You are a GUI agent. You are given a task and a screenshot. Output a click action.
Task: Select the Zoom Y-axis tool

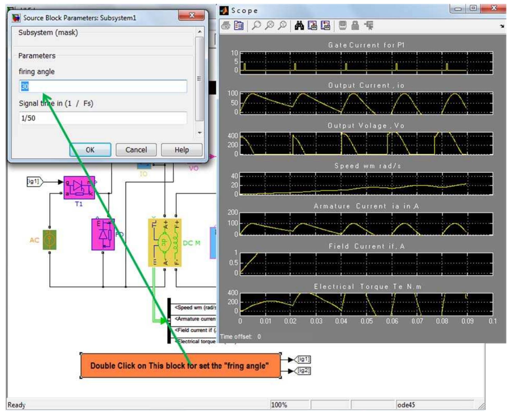[282, 26]
